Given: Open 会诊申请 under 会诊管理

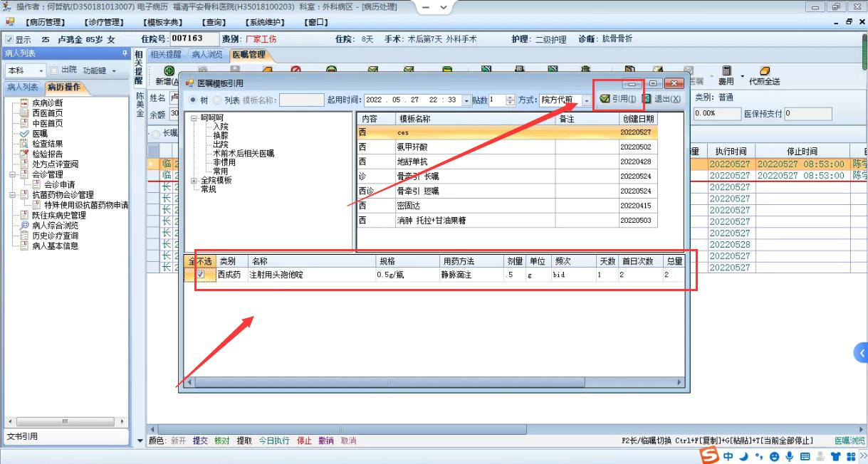Looking at the screenshot, I should [x=59, y=184].
